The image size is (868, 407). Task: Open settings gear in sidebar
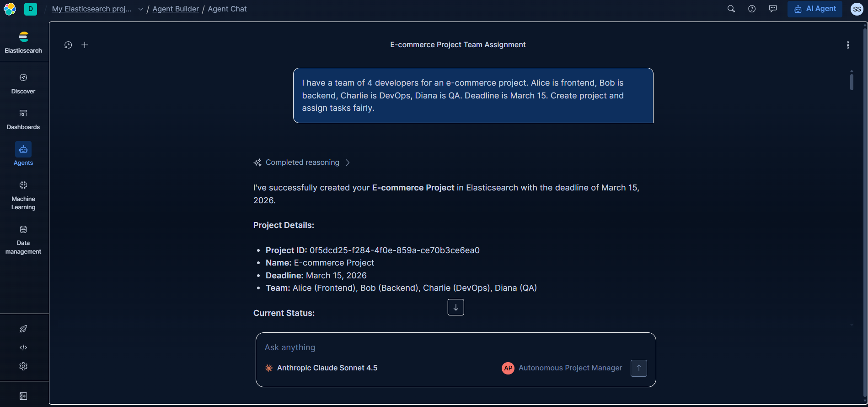tap(23, 366)
